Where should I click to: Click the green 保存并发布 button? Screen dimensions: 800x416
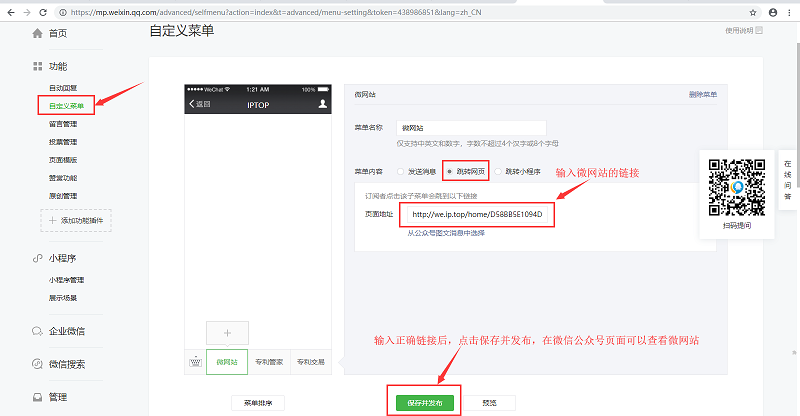(423, 402)
